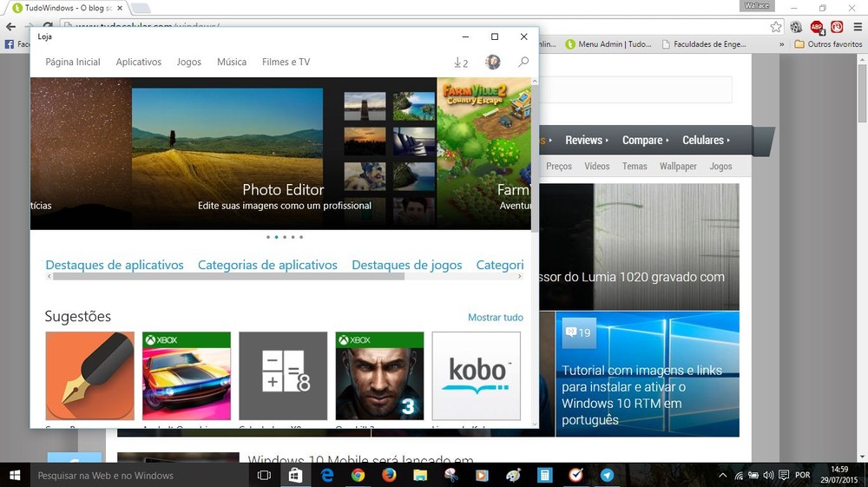This screenshot has height=487, width=868.
Task: Select the kobo app thumbnail
Action: (476, 375)
